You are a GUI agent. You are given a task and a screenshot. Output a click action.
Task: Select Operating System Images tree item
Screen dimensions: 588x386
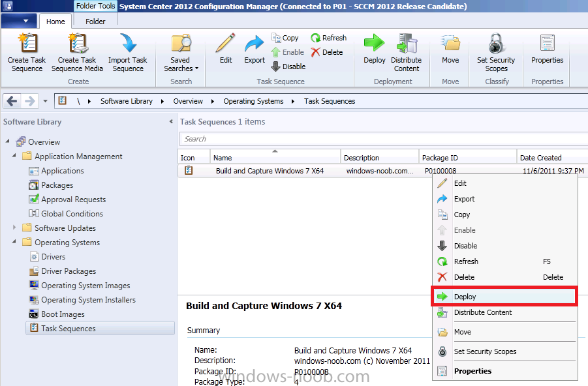tap(80, 286)
